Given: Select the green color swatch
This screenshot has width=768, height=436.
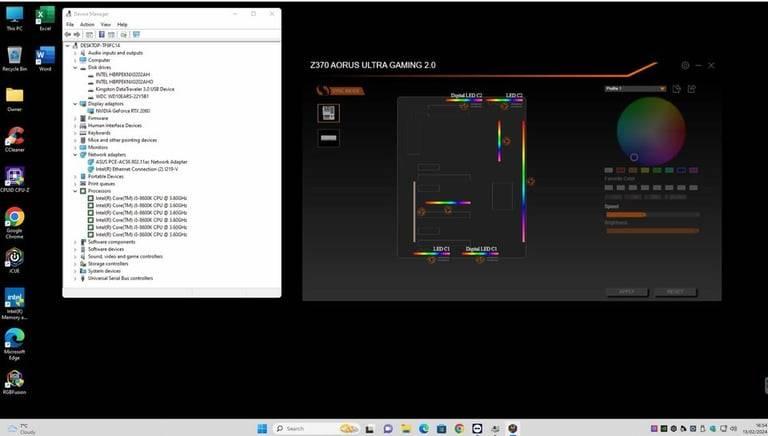Looking at the screenshot, I should click(657, 170).
